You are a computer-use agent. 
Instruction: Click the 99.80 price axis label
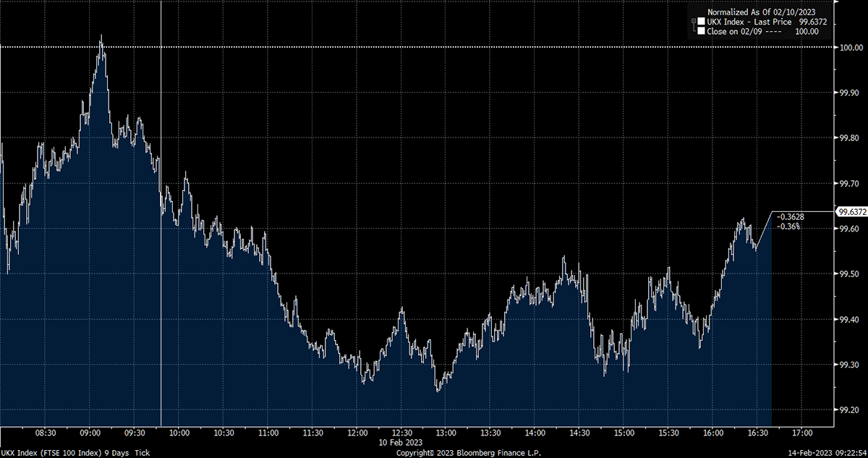(x=851, y=138)
